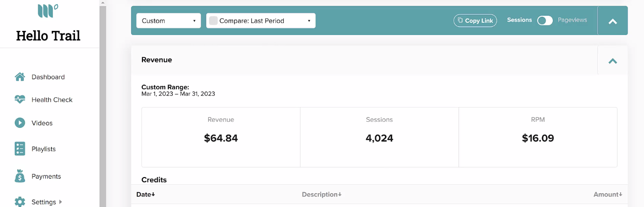Open the Playlists list icon
Viewport: 644px width, 207px height.
(x=20, y=149)
